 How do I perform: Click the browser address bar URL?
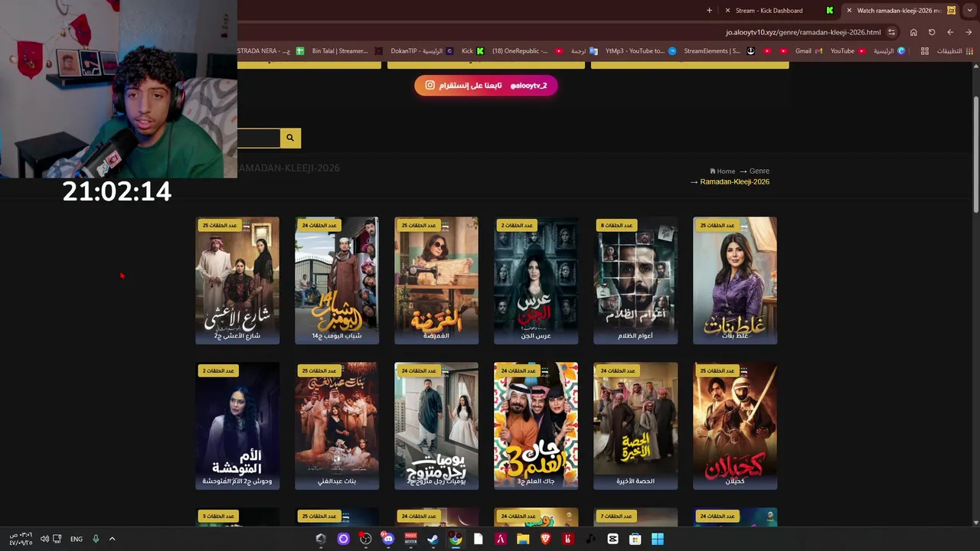tap(803, 32)
